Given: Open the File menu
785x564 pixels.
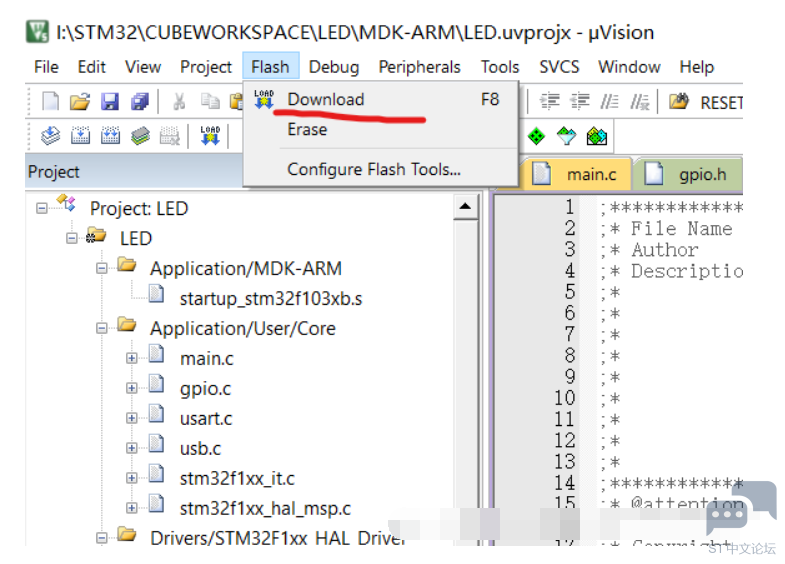Looking at the screenshot, I should [46, 67].
